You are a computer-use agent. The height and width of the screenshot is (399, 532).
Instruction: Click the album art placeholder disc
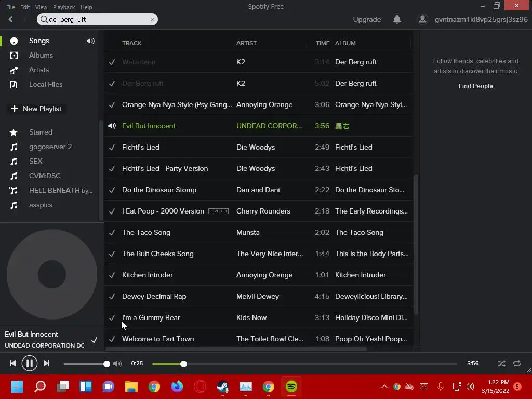click(x=52, y=274)
